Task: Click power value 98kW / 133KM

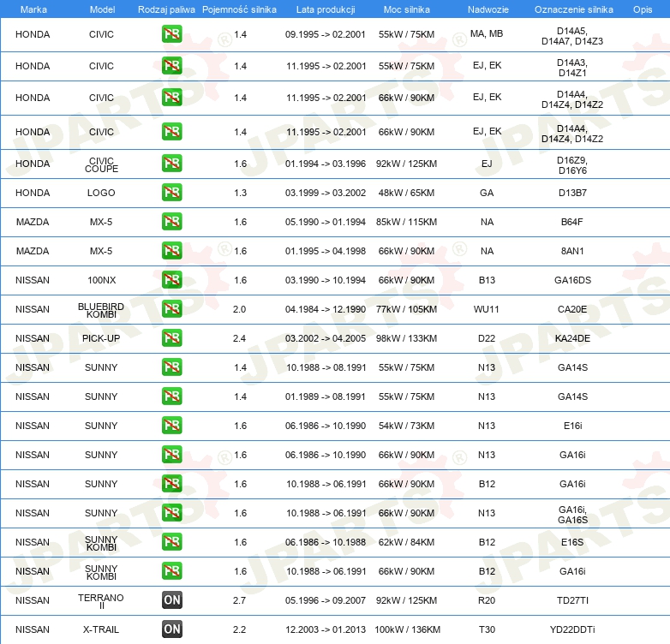Action: [406, 338]
